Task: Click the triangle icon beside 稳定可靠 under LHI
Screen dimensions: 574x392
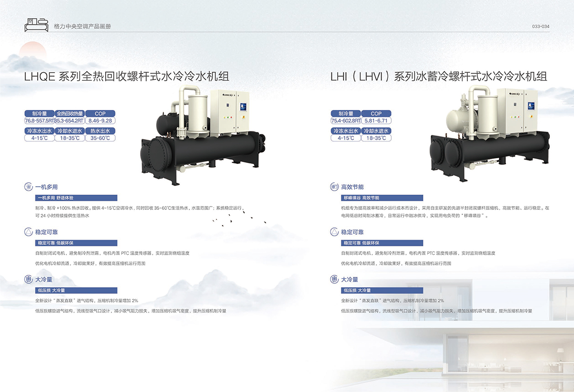Action: (334, 232)
